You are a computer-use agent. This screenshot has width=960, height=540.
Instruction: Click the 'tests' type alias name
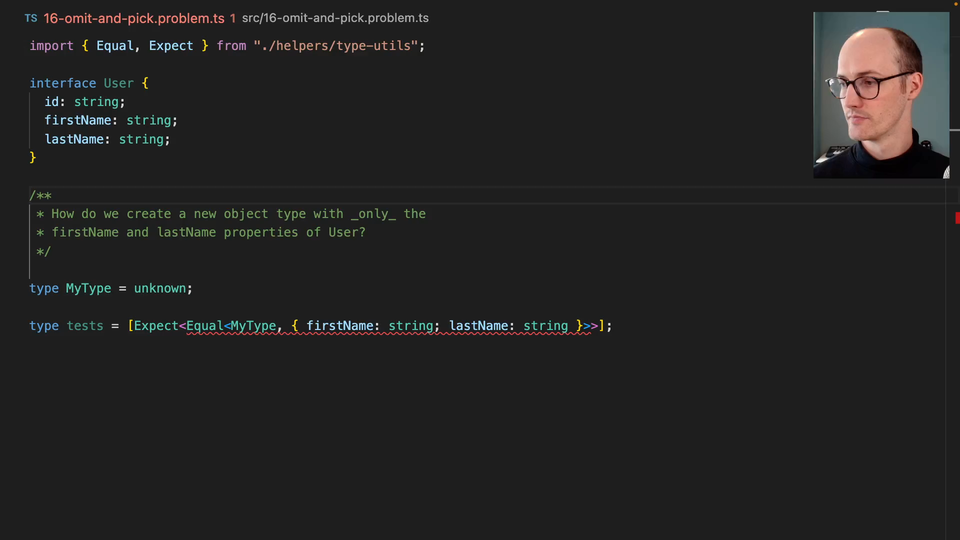85,325
